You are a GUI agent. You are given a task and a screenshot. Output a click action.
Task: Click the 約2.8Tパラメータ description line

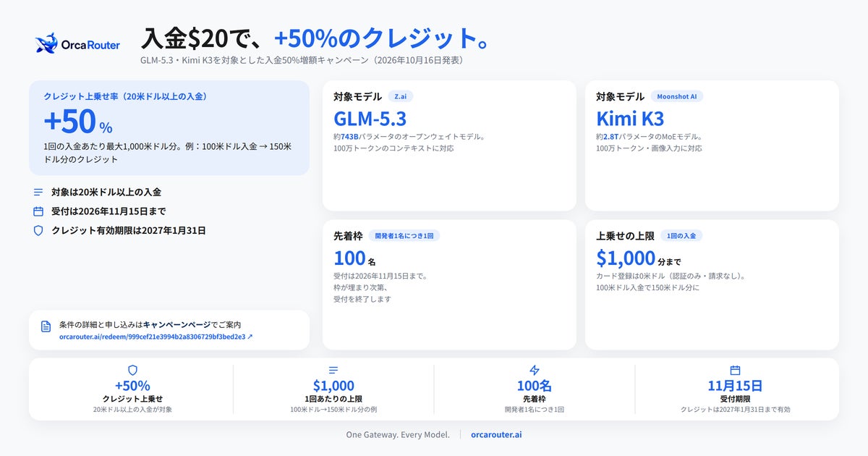pyautogui.click(x=650, y=136)
